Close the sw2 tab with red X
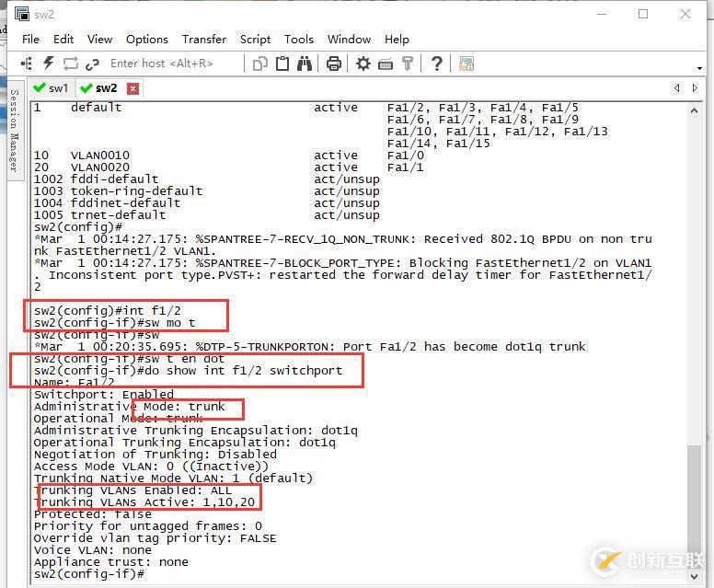 [132, 88]
